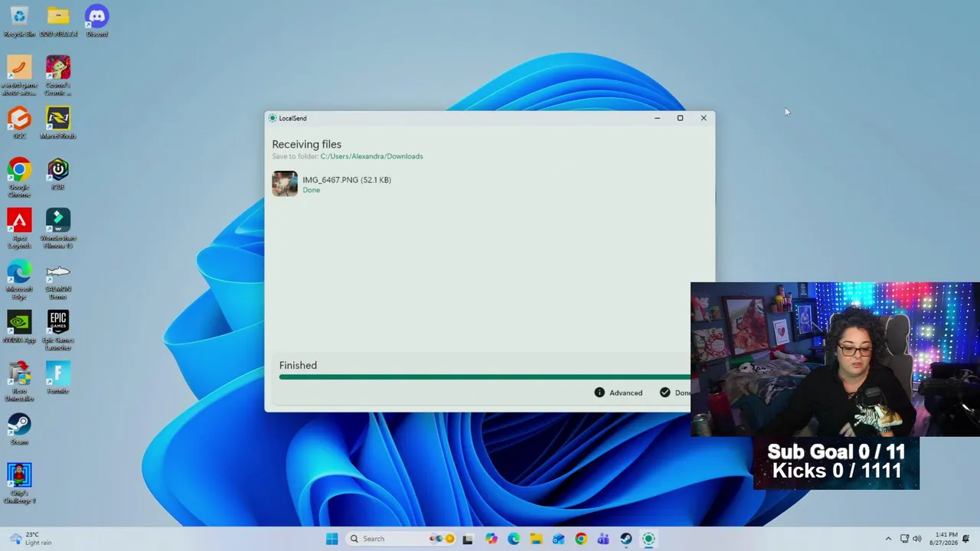Click the green Finished progress bar
The height and width of the screenshot is (551, 980).
(485, 377)
